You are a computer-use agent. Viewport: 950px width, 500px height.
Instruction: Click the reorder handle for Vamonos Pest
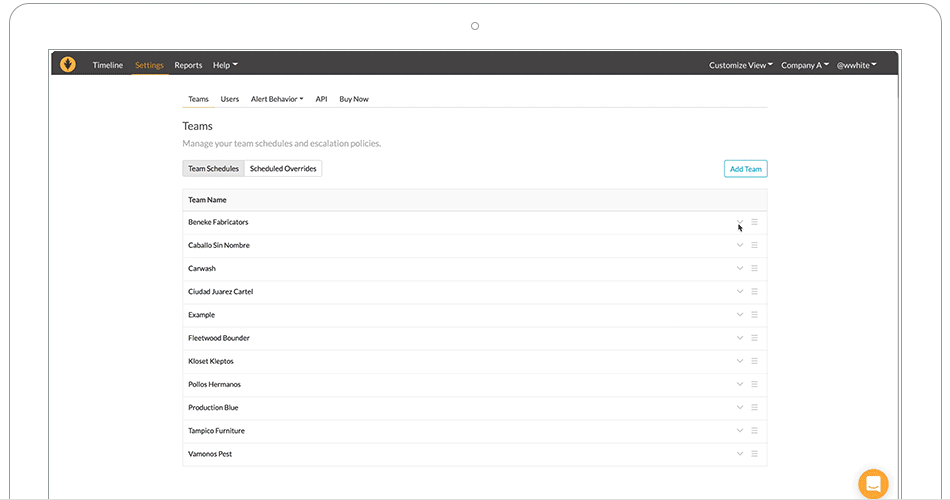pos(754,453)
